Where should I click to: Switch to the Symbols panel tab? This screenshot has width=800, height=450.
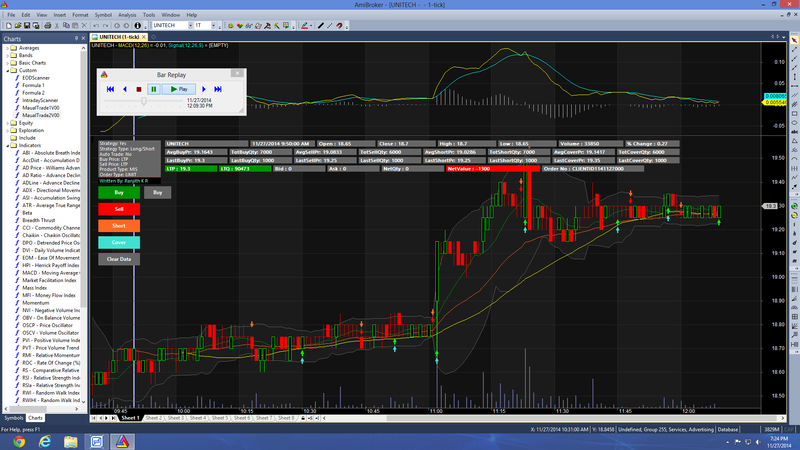(14, 418)
